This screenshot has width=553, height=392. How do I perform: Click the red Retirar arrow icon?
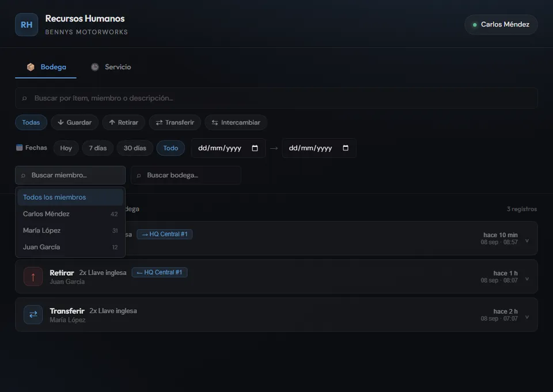coord(33,276)
